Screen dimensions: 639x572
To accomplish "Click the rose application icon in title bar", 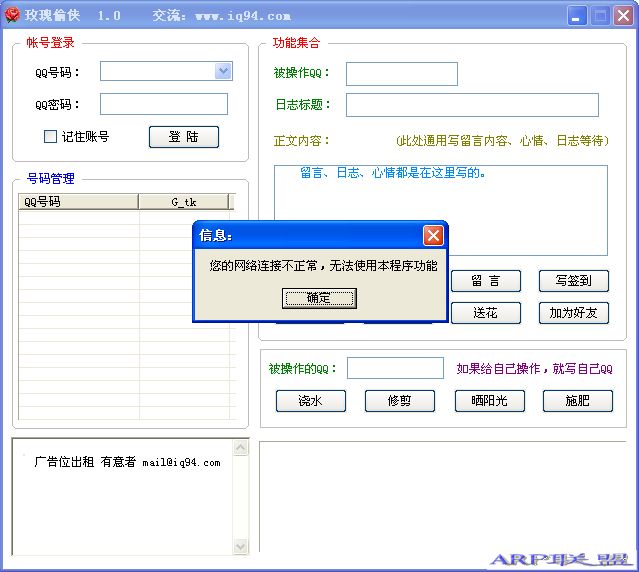I will (x=13, y=15).
